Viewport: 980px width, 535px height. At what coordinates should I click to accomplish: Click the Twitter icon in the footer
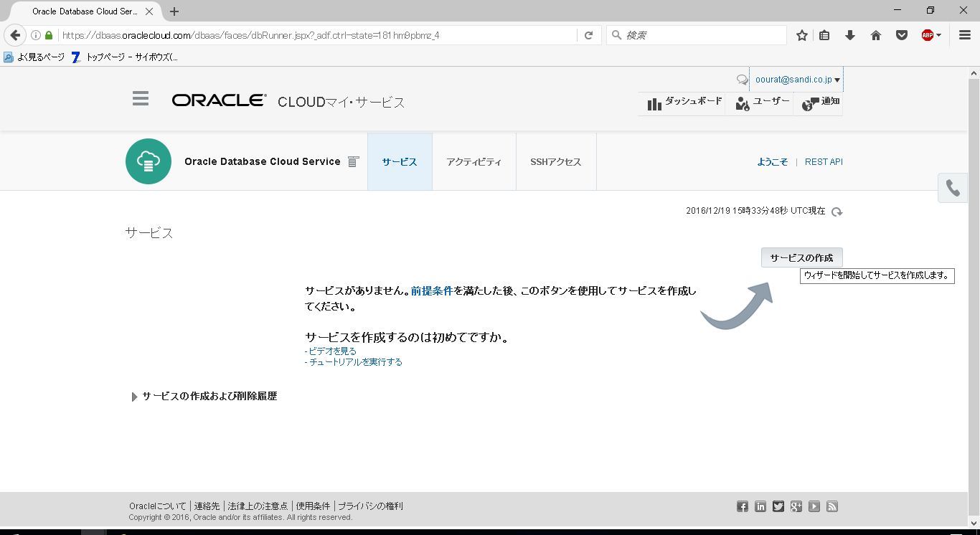[x=778, y=507]
